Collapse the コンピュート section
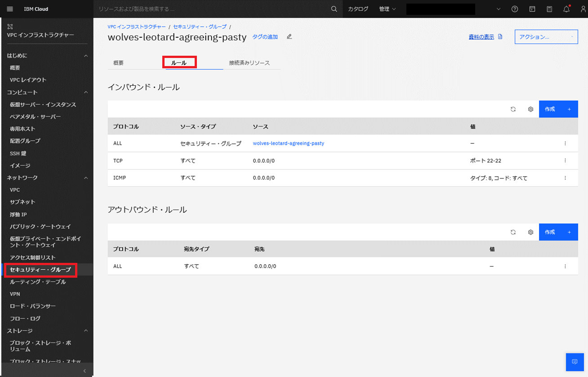Screen dimensions: 588x377 click(x=85, y=92)
